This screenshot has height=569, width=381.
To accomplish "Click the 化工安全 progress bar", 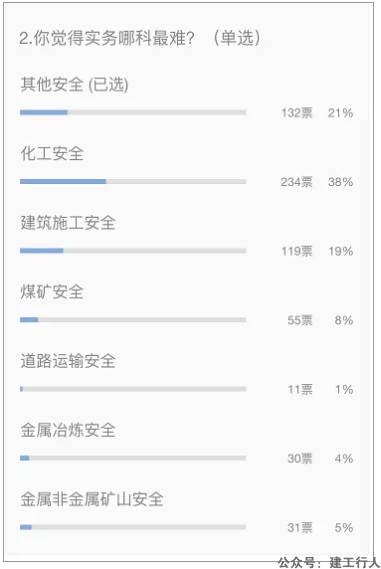I will (x=133, y=181).
